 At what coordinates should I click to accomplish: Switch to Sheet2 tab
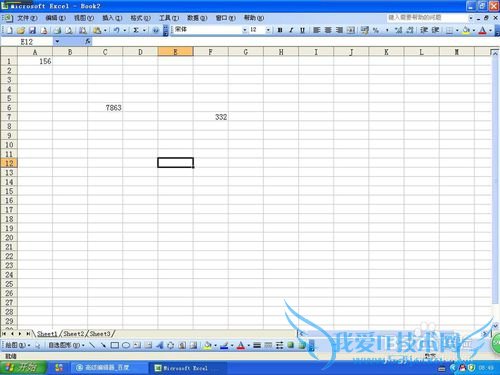(74, 333)
